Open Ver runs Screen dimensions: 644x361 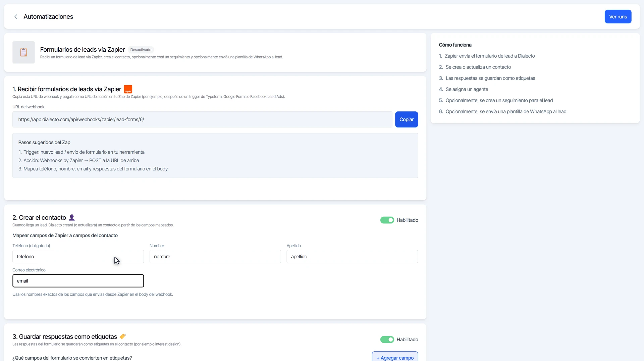pos(618,16)
